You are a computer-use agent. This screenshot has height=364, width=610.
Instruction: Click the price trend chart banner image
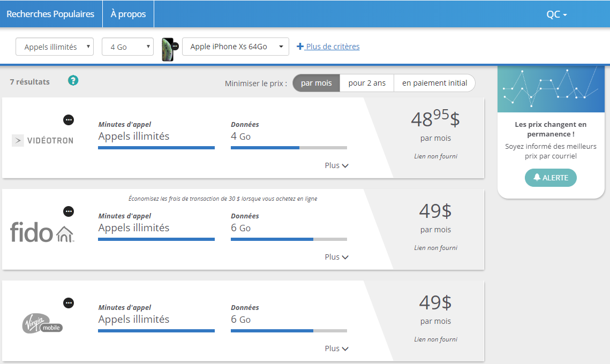tap(551, 89)
